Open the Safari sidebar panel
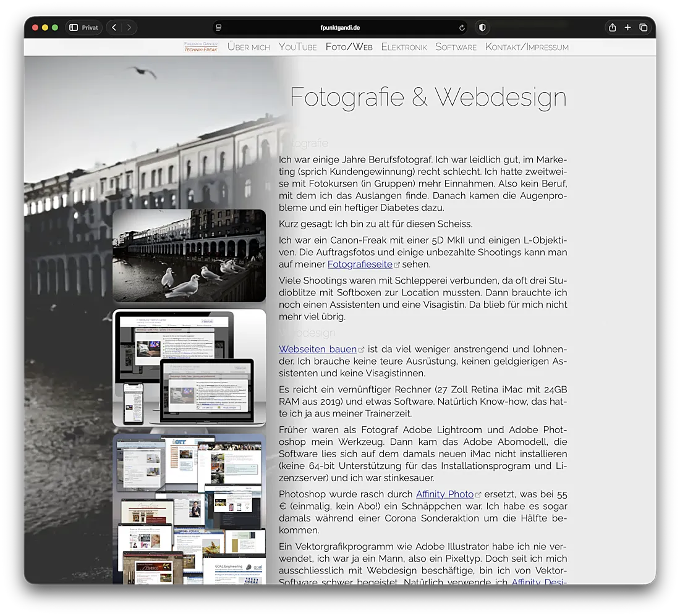680x616 pixels. pos(74,28)
